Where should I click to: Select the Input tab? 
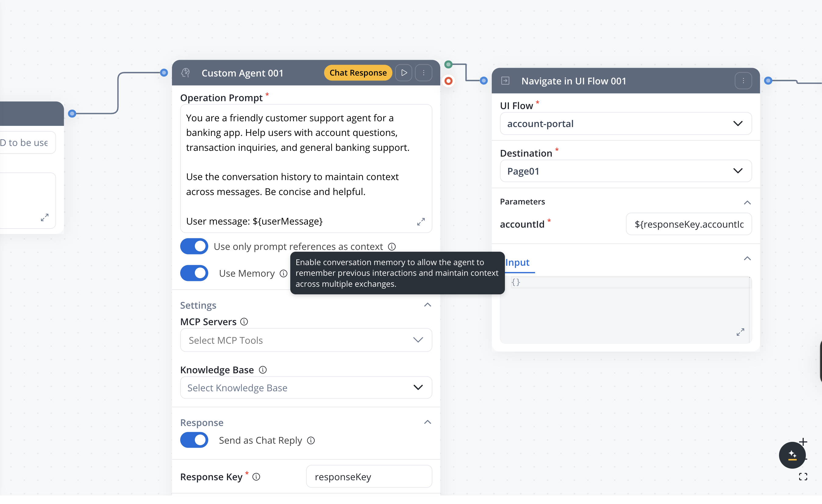(517, 263)
